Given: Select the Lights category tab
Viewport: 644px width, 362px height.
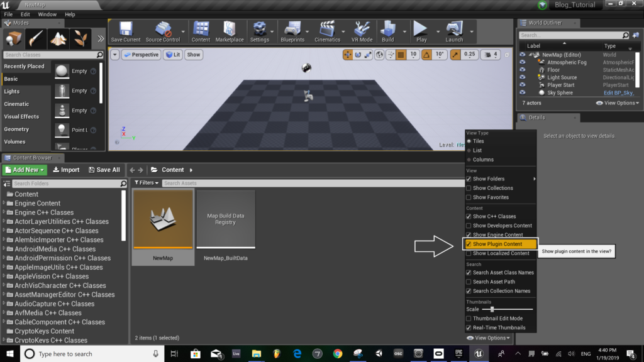Looking at the screenshot, I should tap(13, 92).
